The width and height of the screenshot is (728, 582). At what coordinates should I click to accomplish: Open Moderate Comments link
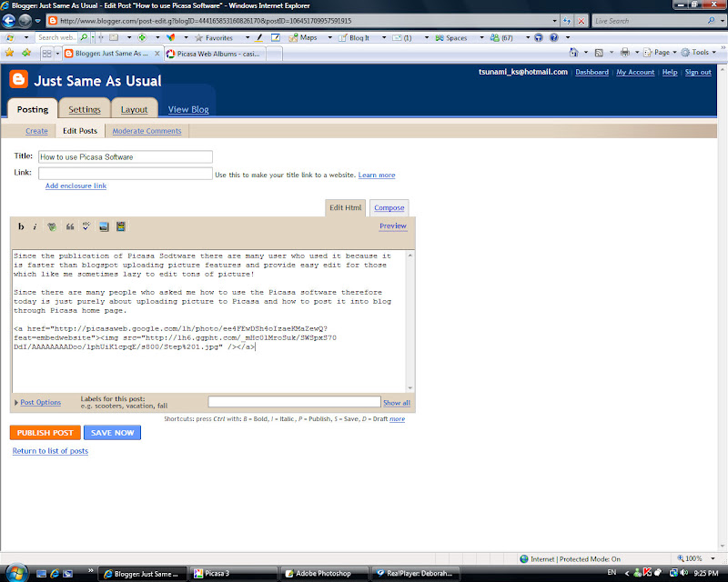coord(147,131)
